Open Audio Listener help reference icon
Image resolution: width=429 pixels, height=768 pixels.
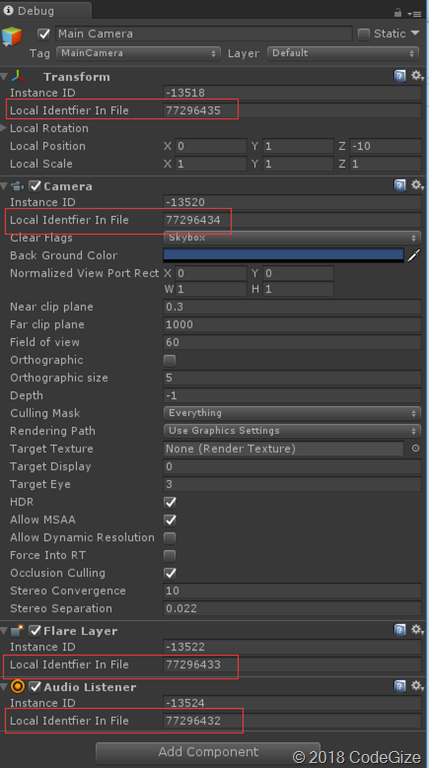(400, 686)
